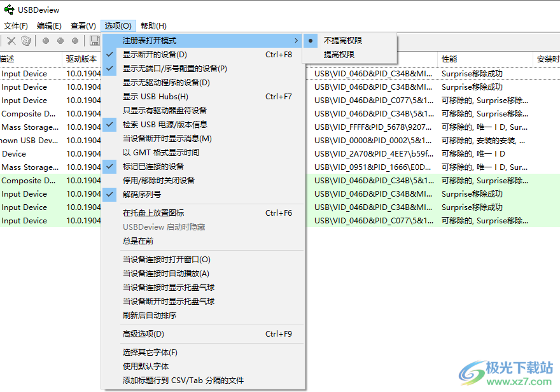
Task: Open the 查看 menu
Action: [x=83, y=25]
